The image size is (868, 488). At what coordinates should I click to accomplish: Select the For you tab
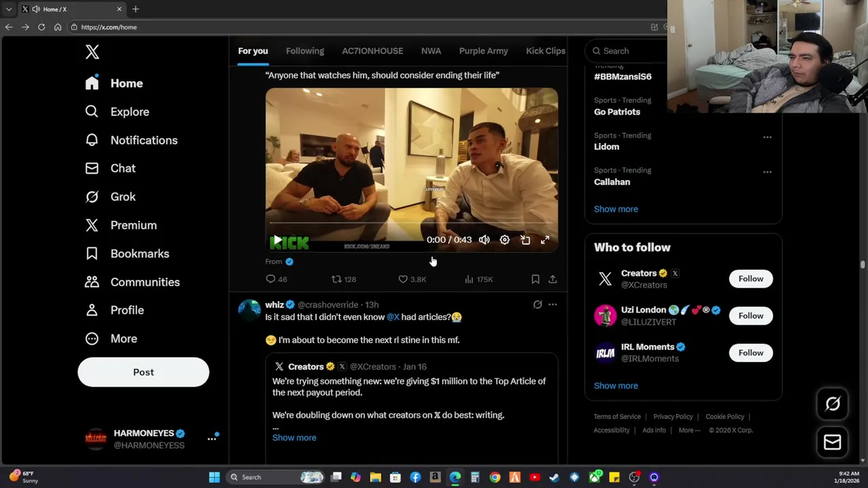[253, 51]
